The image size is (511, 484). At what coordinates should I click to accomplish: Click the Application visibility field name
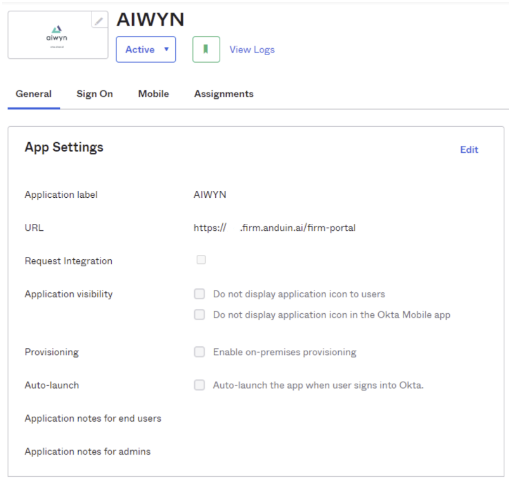coord(69,294)
